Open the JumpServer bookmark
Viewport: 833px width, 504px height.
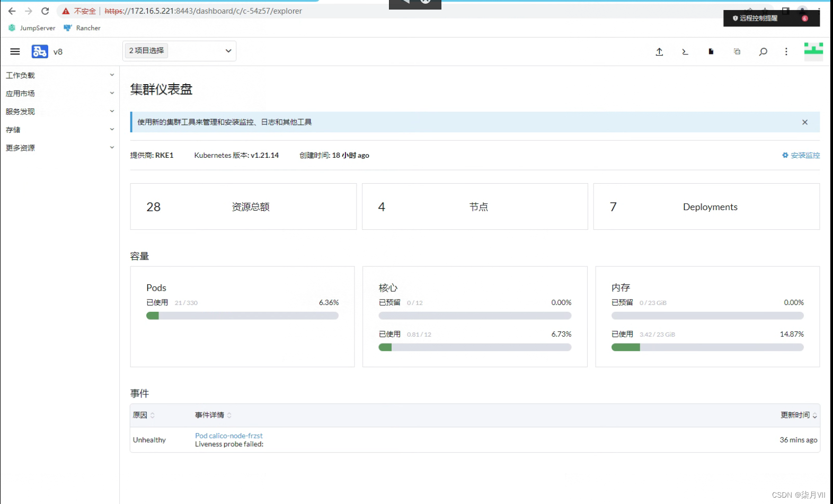(32, 28)
